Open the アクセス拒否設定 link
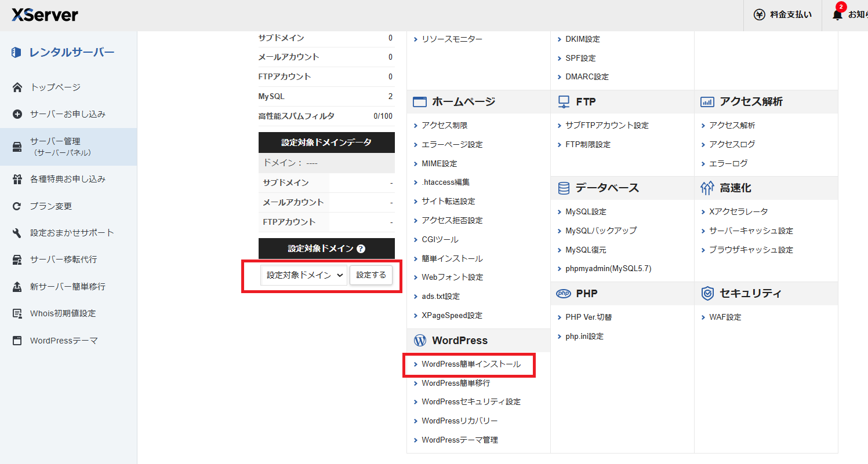Image resolution: width=868 pixels, height=464 pixels. (452, 221)
